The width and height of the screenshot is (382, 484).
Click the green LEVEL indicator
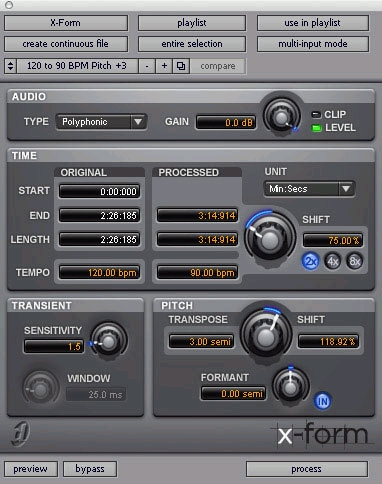click(x=316, y=128)
